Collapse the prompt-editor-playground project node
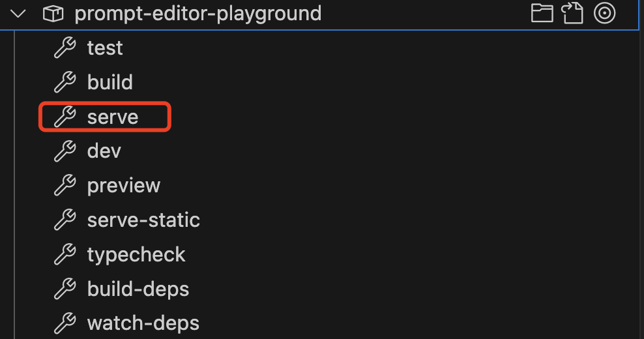Viewport: 644px width, 339px height. tap(18, 14)
